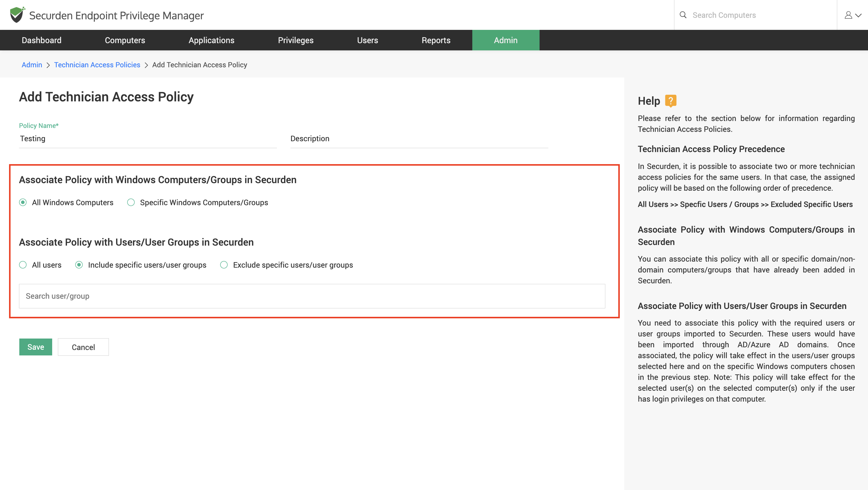Click the Help heading text
868x490 pixels.
tap(649, 101)
